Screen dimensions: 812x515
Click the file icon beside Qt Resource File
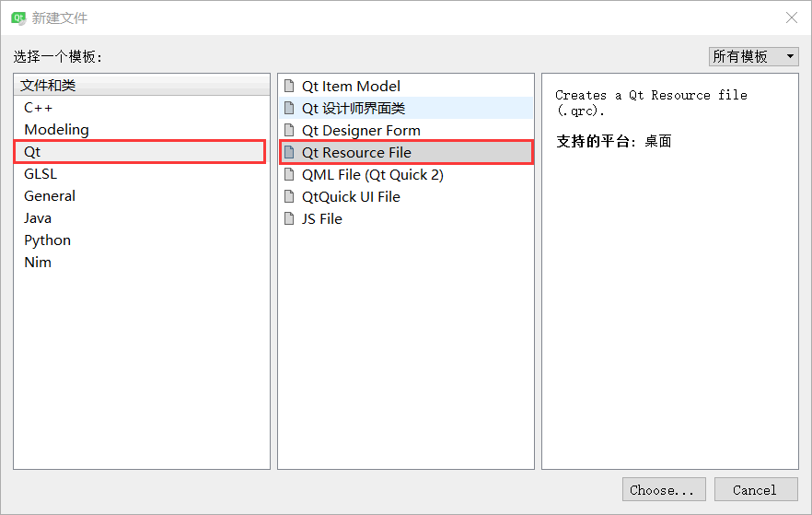[x=289, y=152]
